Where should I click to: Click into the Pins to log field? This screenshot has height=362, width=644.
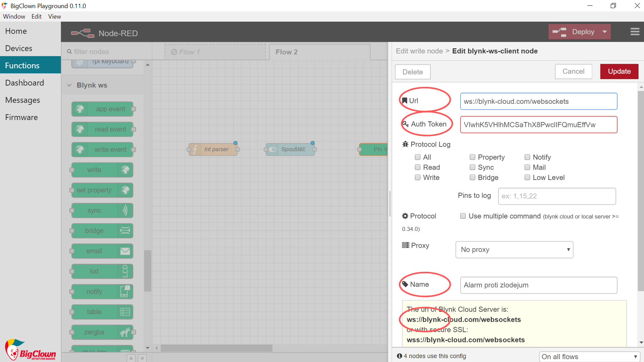coord(557,196)
